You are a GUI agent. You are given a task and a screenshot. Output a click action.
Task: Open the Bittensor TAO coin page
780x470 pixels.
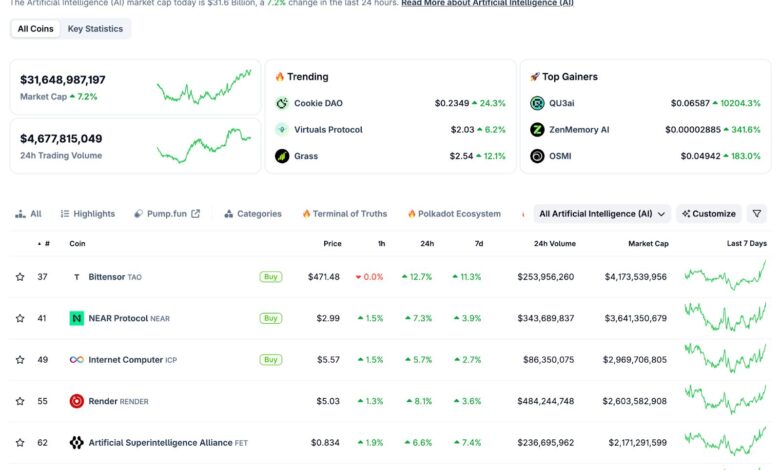115,277
